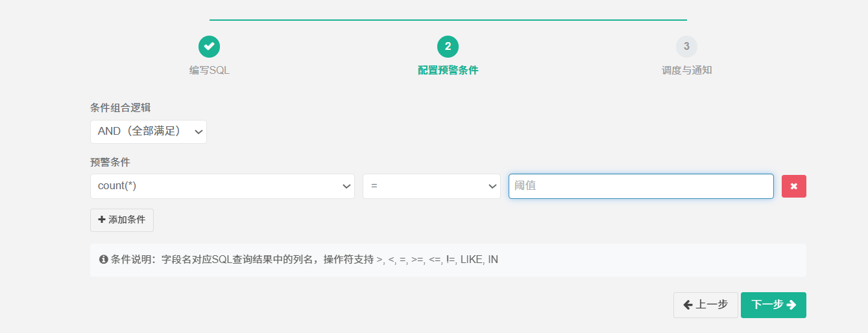Select step 2 circle indicator
The image size is (868, 333).
tap(448, 47)
